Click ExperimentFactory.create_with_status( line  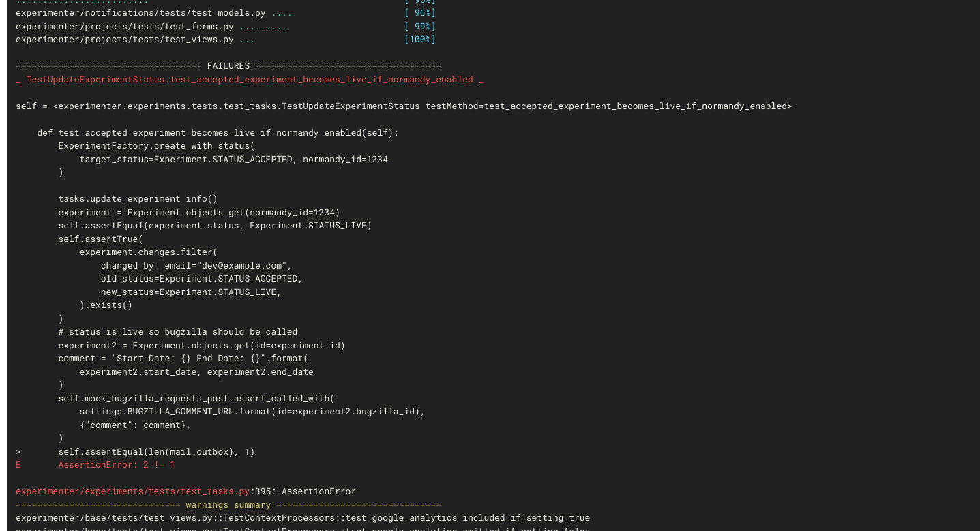click(x=156, y=146)
